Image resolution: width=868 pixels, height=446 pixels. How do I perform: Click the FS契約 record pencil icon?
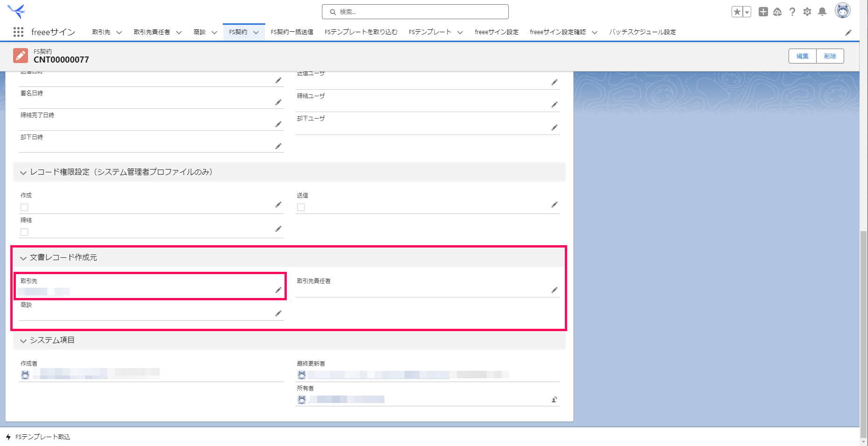tap(21, 56)
